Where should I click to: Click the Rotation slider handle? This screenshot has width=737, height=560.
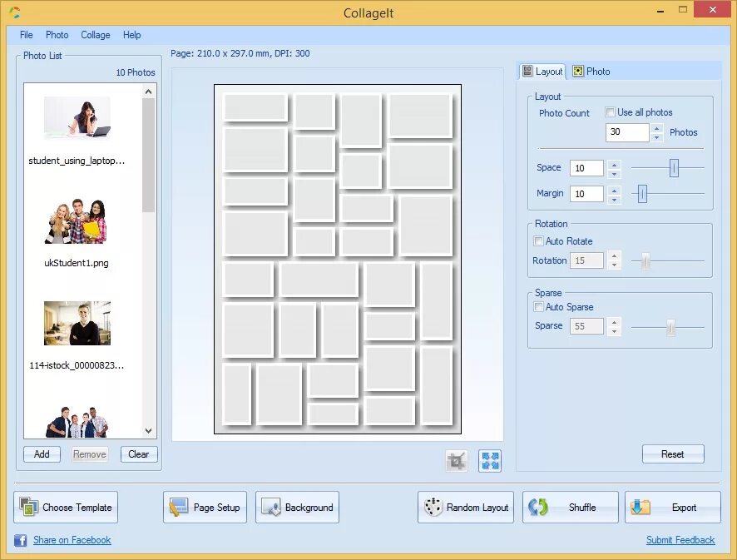645,261
